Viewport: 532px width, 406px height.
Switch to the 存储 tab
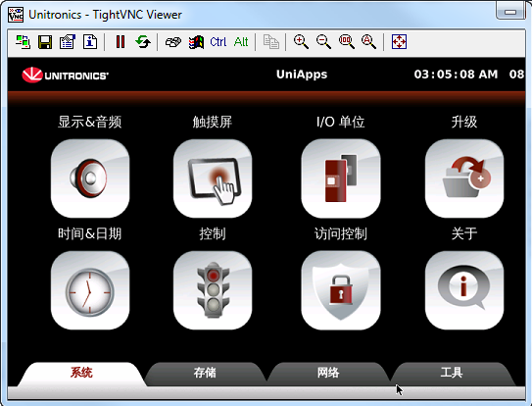coord(205,373)
